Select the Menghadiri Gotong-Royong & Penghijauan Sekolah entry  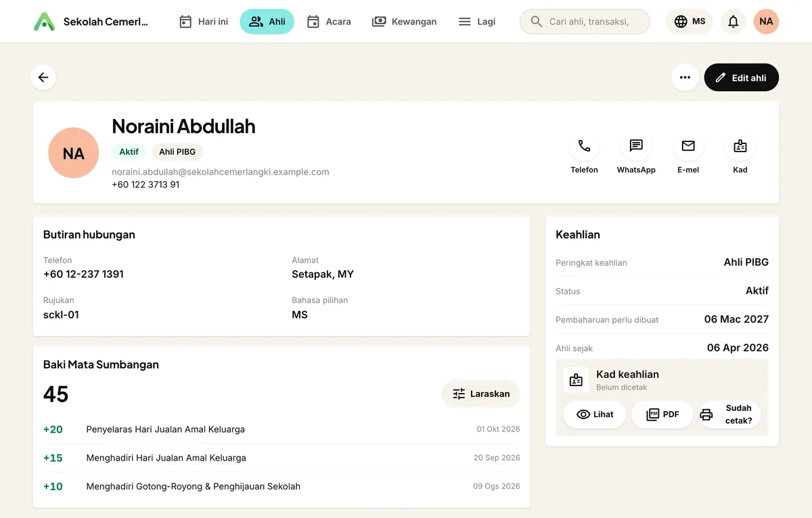coord(281,486)
